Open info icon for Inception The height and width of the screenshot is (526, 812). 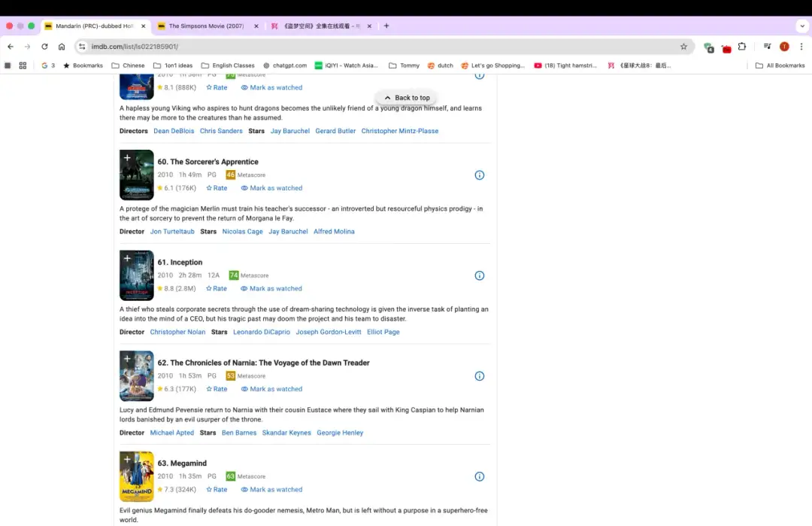pos(480,275)
